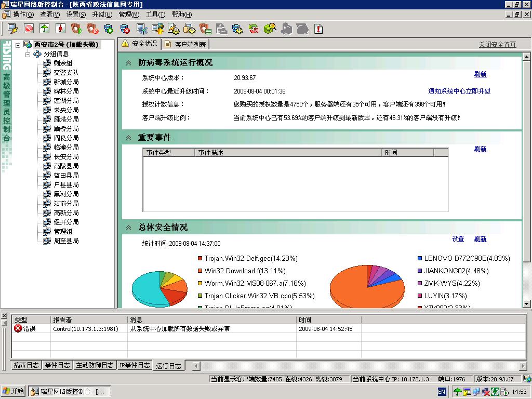Screen dimensions: 532x399
Task: Click the baseball glove with green play icon
Action: pyautogui.click(x=77, y=29)
